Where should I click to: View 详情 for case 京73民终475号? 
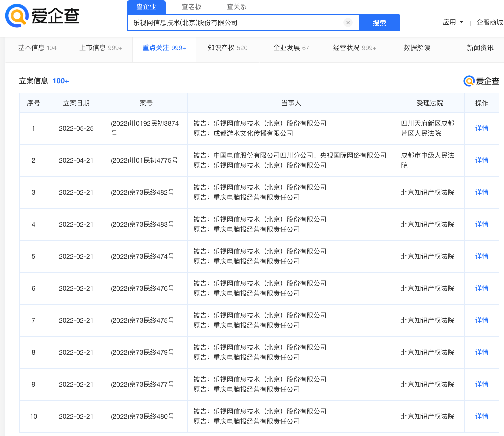coord(482,321)
